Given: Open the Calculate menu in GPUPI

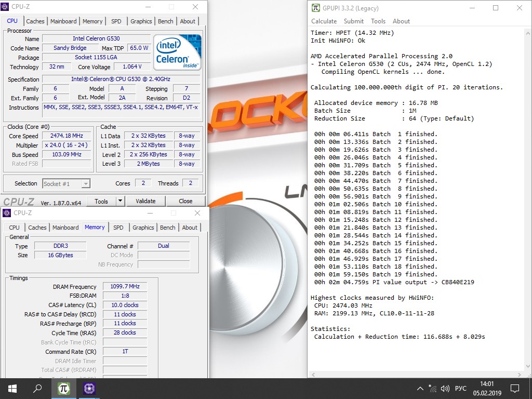Looking at the screenshot, I should pyautogui.click(x=324, y=21).
